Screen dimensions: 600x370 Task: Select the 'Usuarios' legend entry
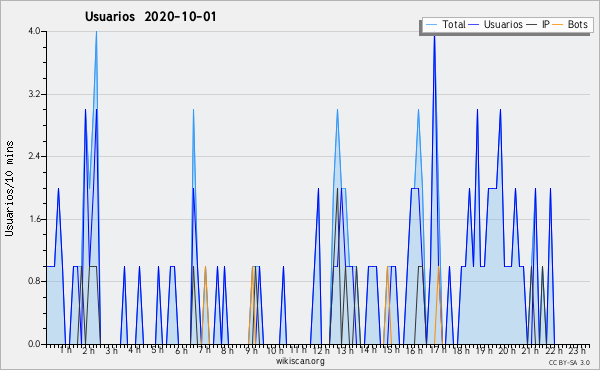[503, 24]
